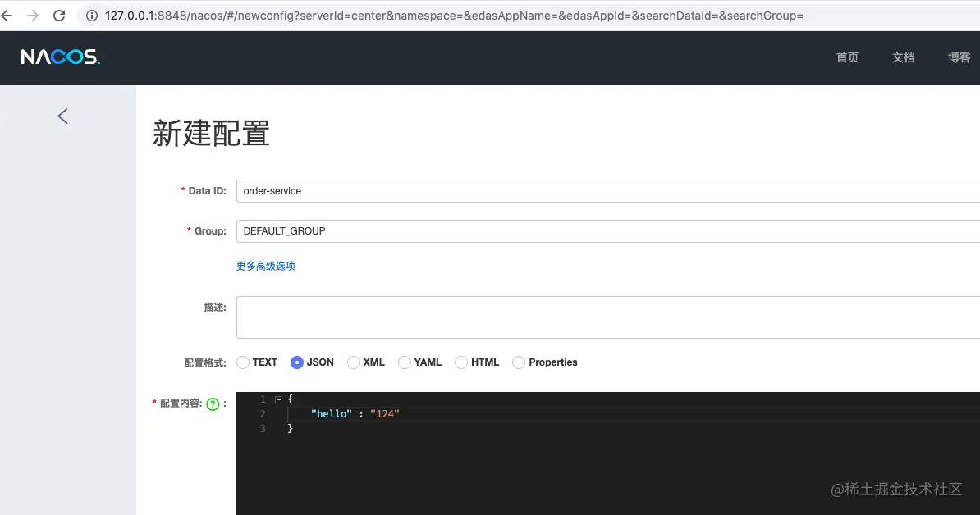
Task: Select the XML format radio button
Action: [354, 362]
